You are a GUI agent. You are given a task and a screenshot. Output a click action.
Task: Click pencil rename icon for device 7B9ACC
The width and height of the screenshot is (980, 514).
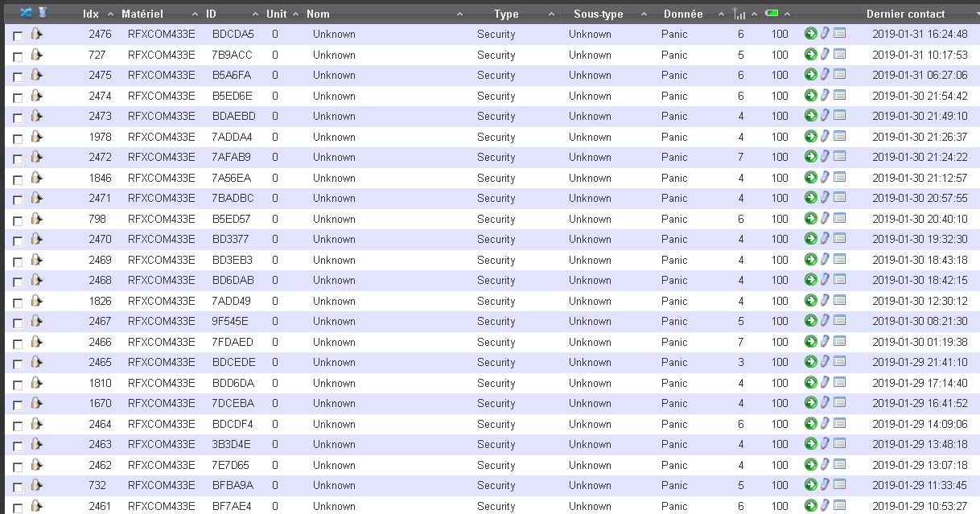click(825, 55)
